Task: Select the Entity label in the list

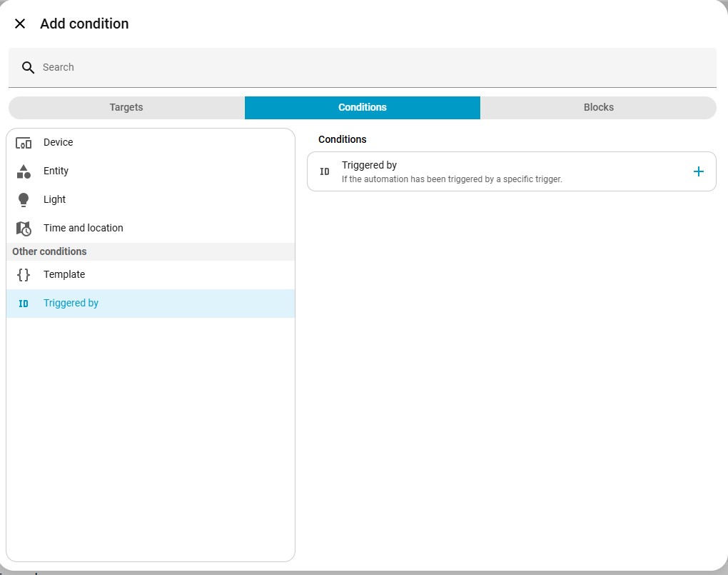Action: pos(56,171)
